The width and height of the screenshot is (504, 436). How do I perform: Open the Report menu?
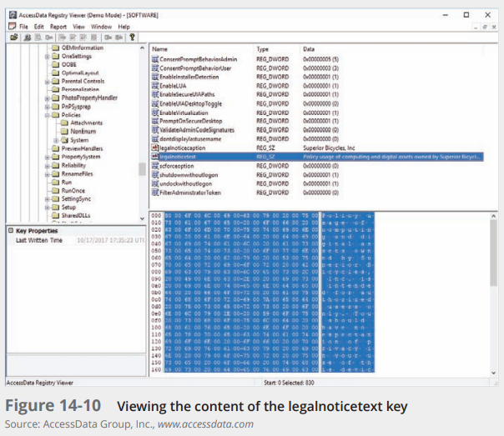tap(56, 27)
